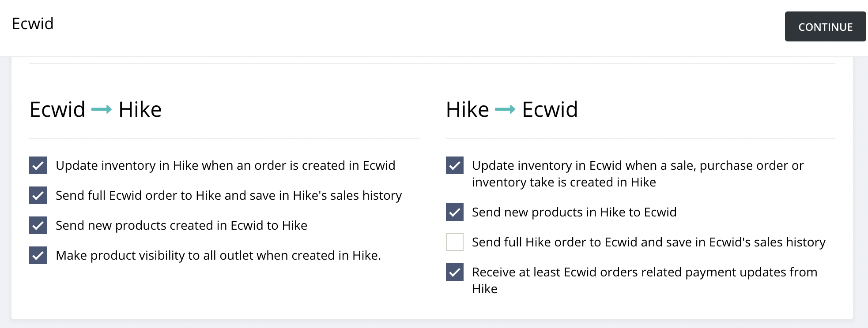The image size is (868, 328).
Task: Click label Send new products created in Ecwid
Action: click(x=181, y=225)
